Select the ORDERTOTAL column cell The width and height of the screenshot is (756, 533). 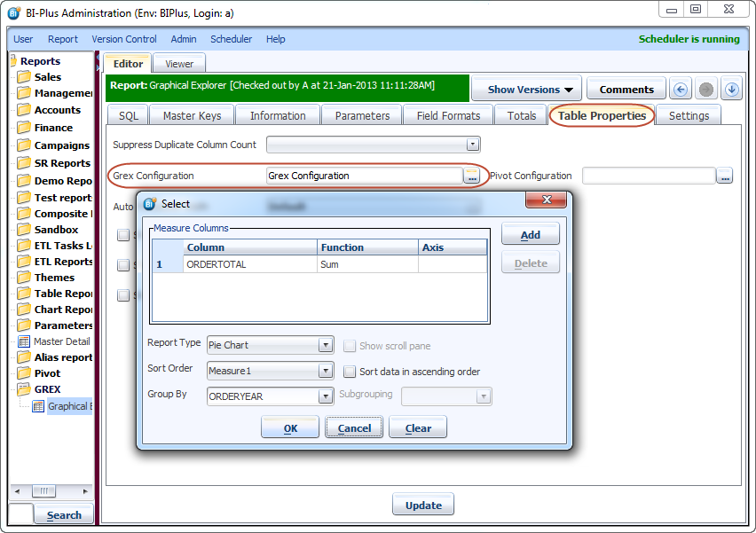(249, 264)
